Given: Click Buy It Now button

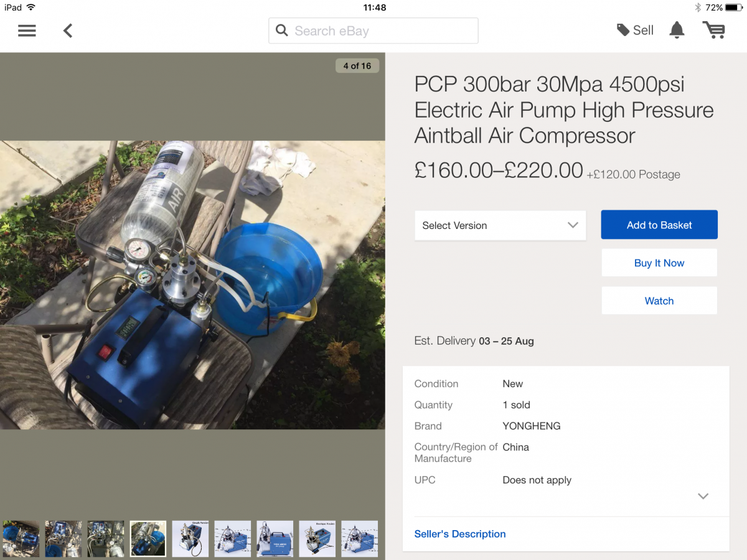Looking at the screenshot, I should pos(659,263).
